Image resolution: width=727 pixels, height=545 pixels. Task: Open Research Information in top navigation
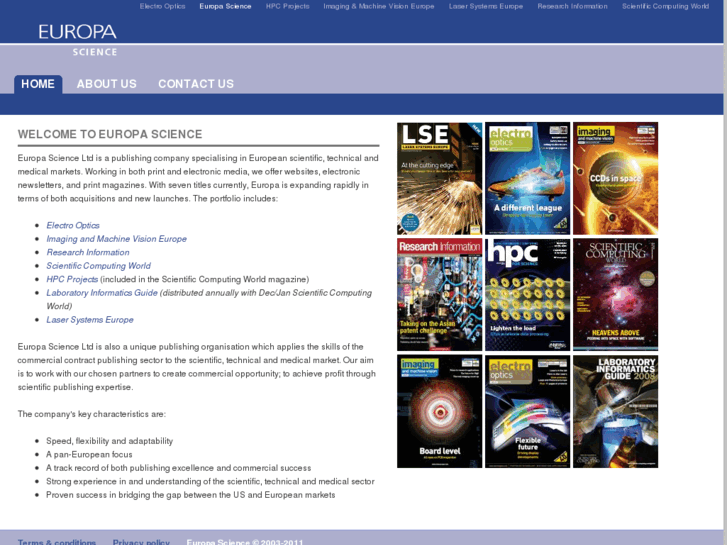click(x=573, y=6)
